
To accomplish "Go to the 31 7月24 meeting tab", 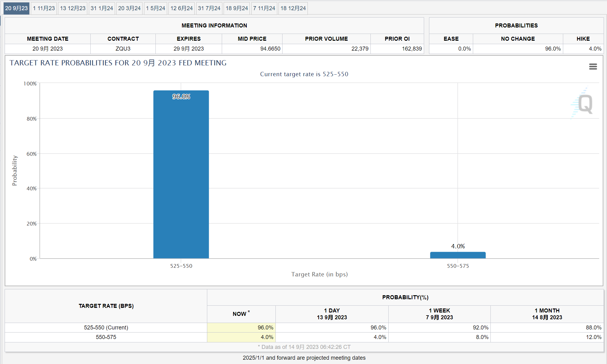I will (209, 8).
